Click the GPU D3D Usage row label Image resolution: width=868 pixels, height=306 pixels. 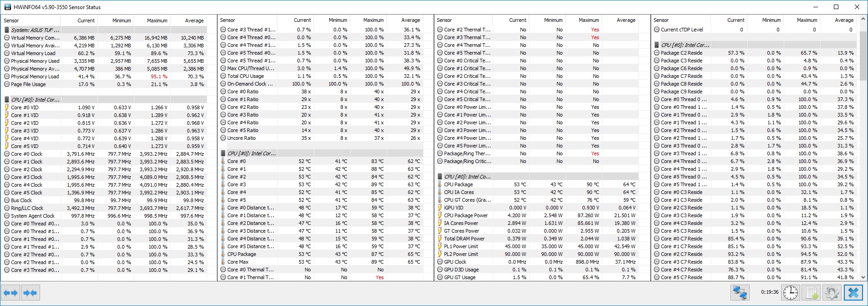pyautogui.click(x=461, y=270)
